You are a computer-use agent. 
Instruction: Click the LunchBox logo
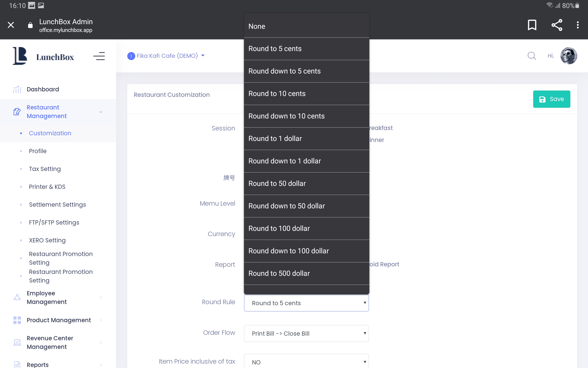point(43,56)
